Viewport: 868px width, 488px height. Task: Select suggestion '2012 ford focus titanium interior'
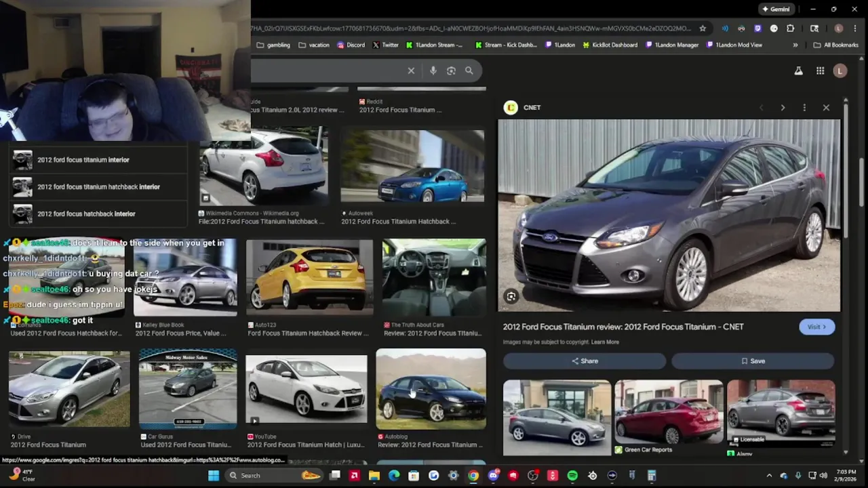(98, 160)
